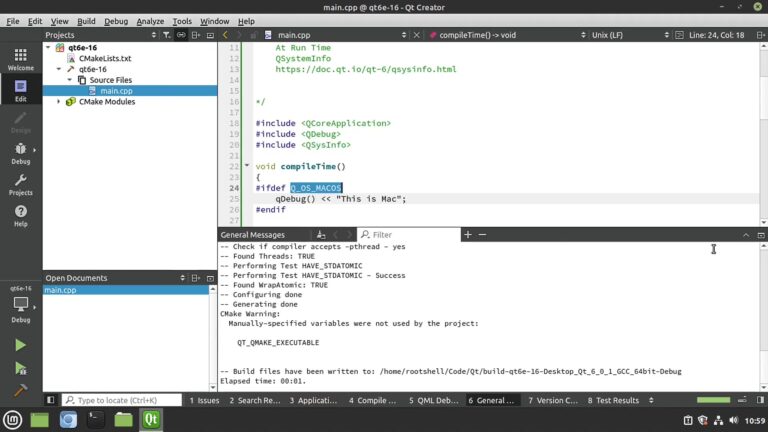Open the Linux Mint start menu
The width and height of the screenshot is (768, 432).
pyautogui.click(x=13, y=420)
